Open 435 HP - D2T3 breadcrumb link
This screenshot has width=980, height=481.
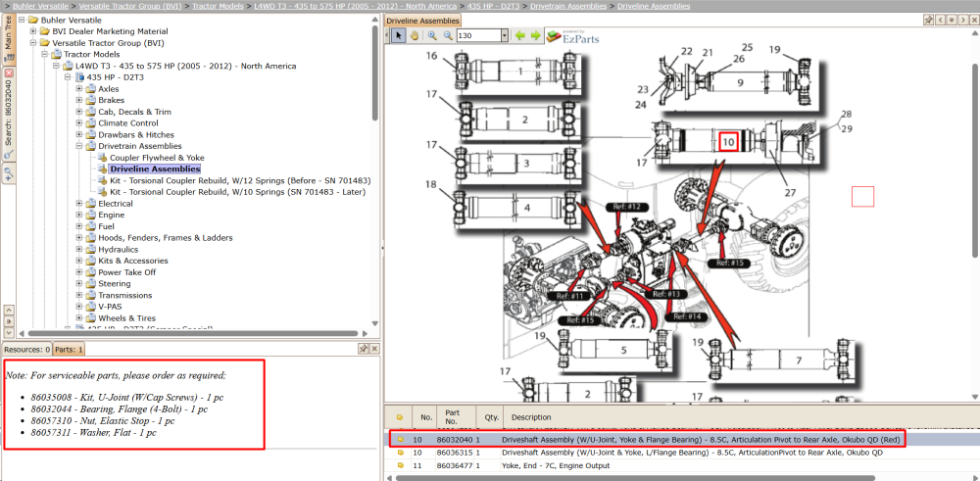tap(494, 6)
